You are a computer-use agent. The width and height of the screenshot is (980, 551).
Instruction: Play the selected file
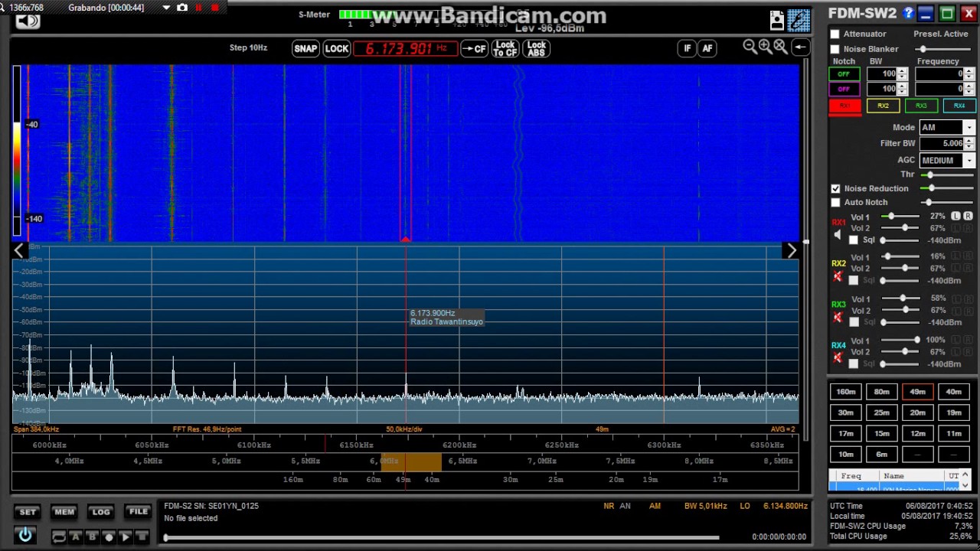[x=126, y=536]
